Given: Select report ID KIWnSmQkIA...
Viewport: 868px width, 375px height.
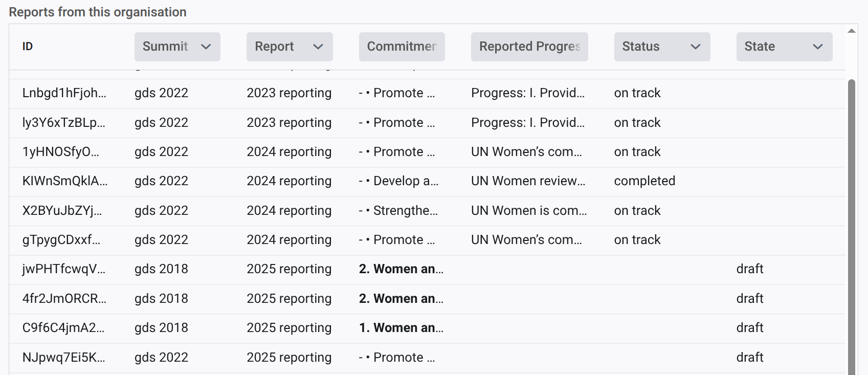Looking at the screenshot, I should pos(65,181).
